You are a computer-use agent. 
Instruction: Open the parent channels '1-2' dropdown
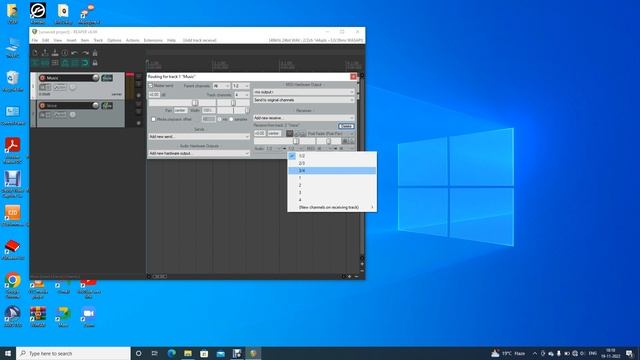[x=240, y=86]
